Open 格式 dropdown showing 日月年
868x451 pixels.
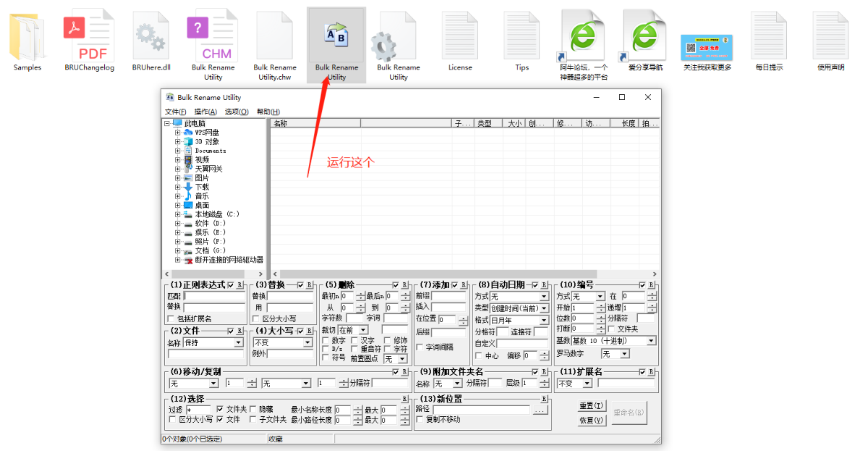pos(519,319)
